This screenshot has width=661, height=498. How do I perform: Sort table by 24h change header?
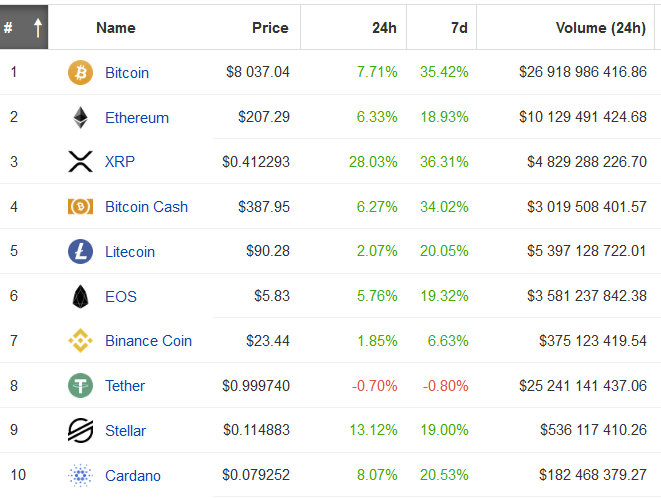click(x=384, y=28)
